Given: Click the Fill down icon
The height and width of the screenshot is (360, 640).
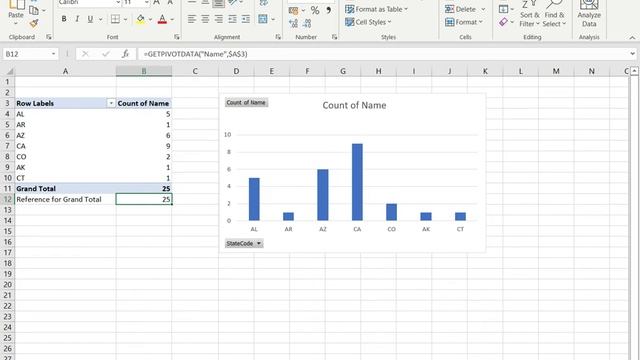Looking at the screenshot, I should coord(504,9).
